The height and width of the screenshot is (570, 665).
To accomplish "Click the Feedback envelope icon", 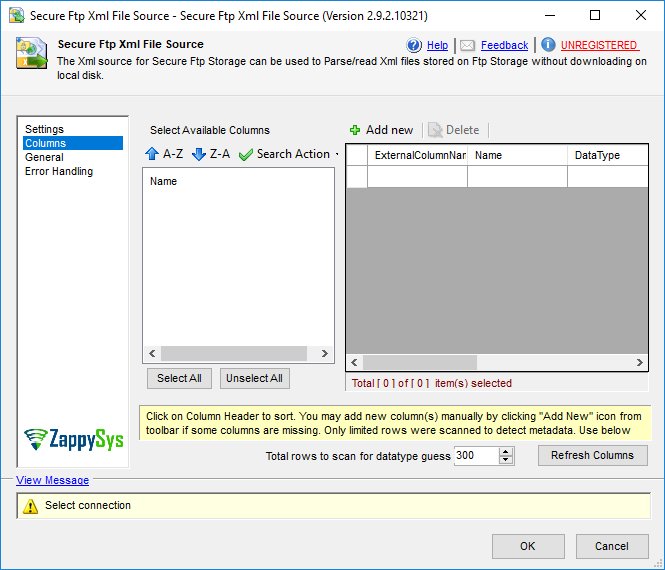I will (x=467, y=45).
